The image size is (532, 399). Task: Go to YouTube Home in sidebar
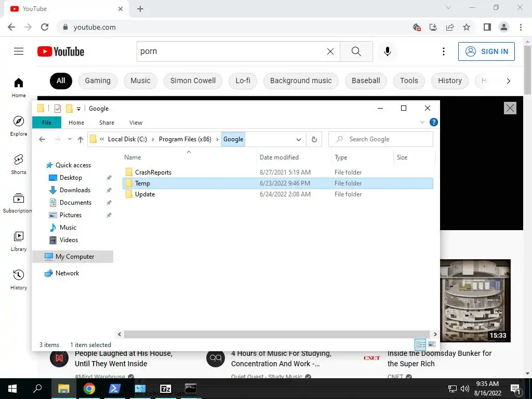tap(19, 87)
